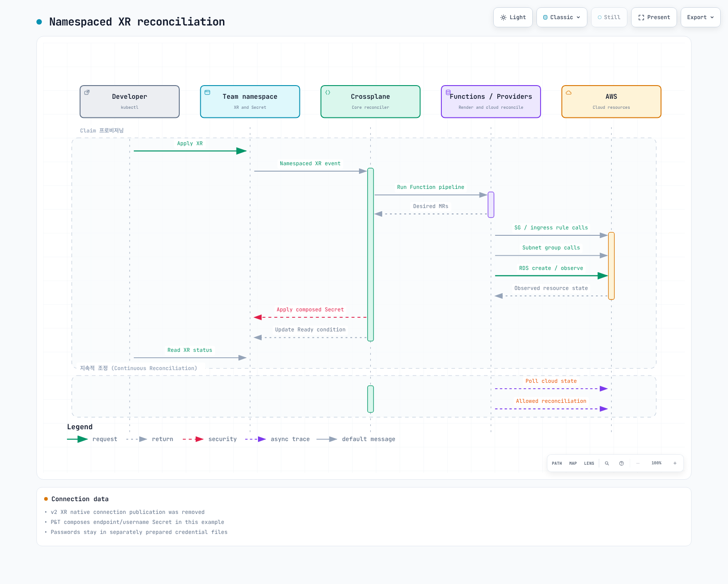This screenshot has height=584, width=728.
Task: Click the sun icon on Light button
Action: tap(503, 18)
